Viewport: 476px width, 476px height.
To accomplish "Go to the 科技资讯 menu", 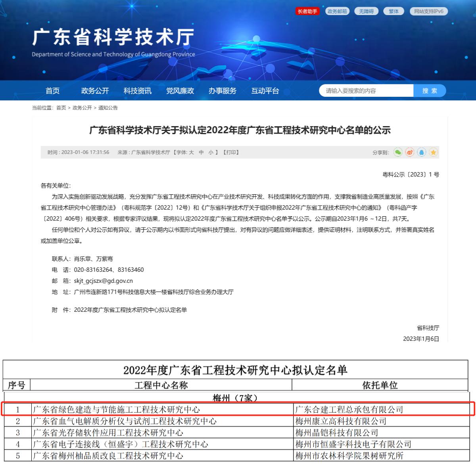I will point(137,91).
